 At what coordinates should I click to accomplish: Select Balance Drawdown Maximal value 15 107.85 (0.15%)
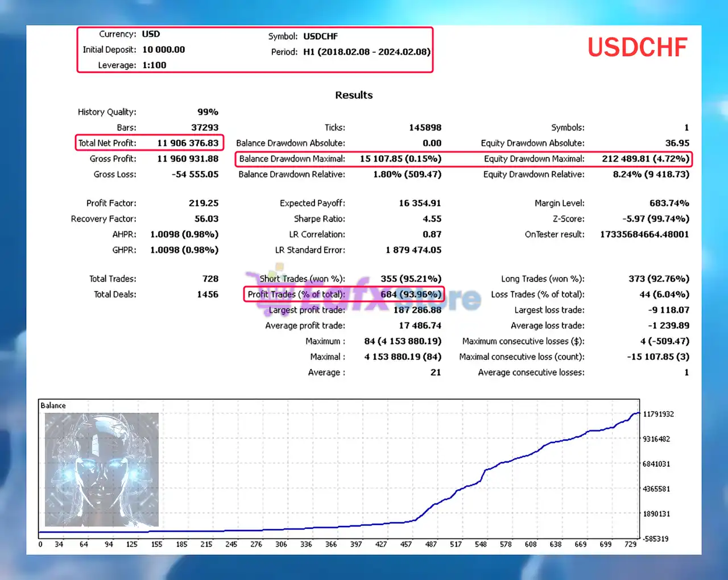coord(400,159)
